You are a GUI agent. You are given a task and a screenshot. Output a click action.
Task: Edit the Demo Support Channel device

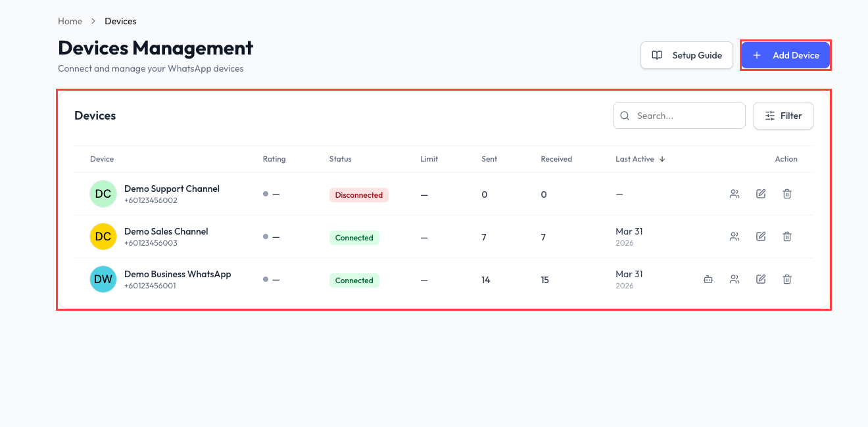click(761, 194)
